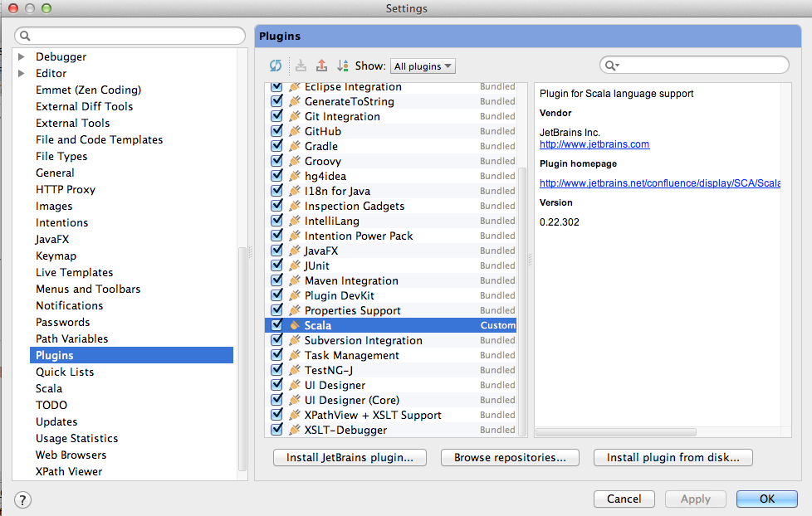Screen dimensions: 812x516
Task: Click the Gradle plugin icon
Action: tap(295, 146)
